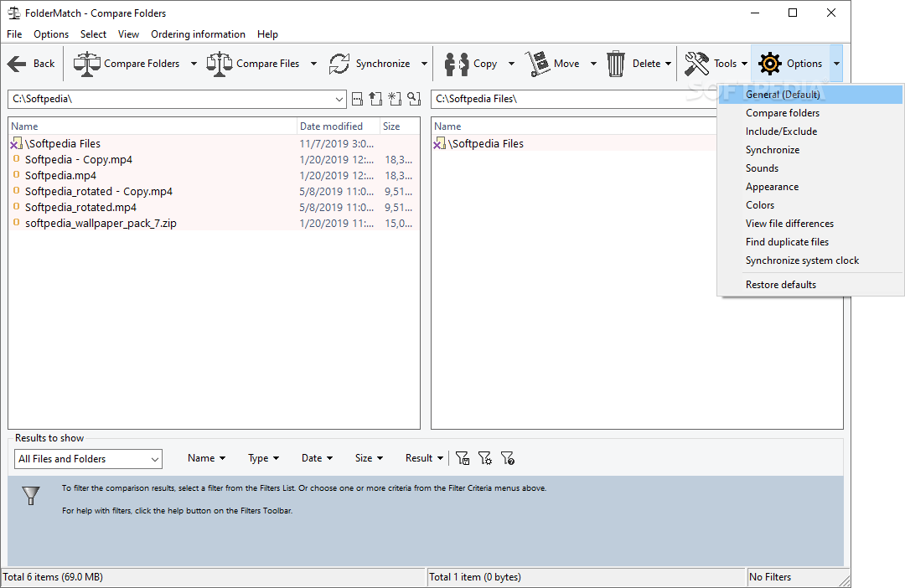Sort left pane by Date modified column
Viewport: 905px width, 588px height.
tap(338, 126)
